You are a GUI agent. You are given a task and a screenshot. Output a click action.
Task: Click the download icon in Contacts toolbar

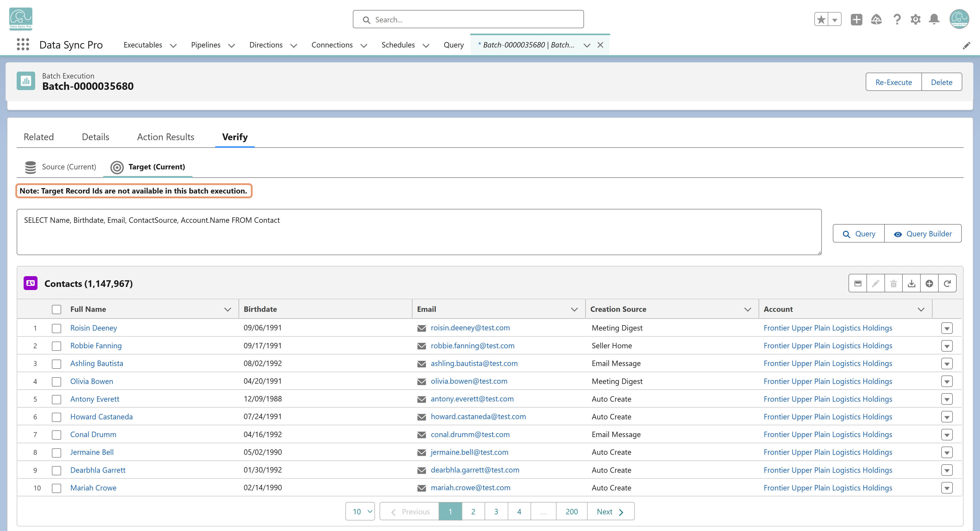[911, 284]
